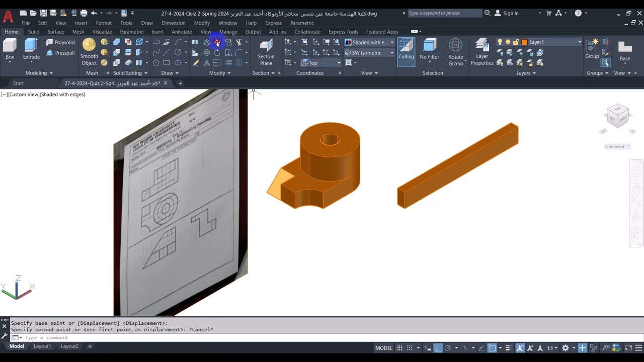Image resolution: width=644 pixels, height=362 pixels.
Task: Open the AutoCAD application menu logo
Action: tap(8, 17)
